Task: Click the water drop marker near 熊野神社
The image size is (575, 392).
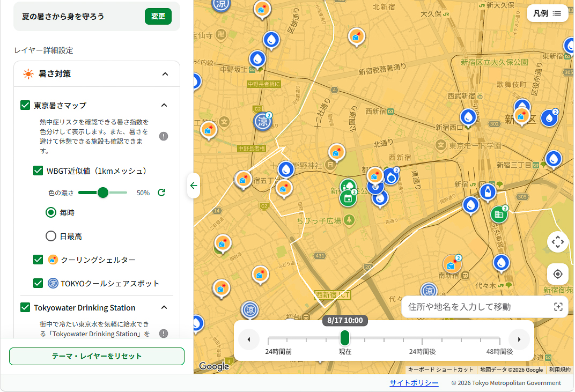Action: tap(286, 169)
